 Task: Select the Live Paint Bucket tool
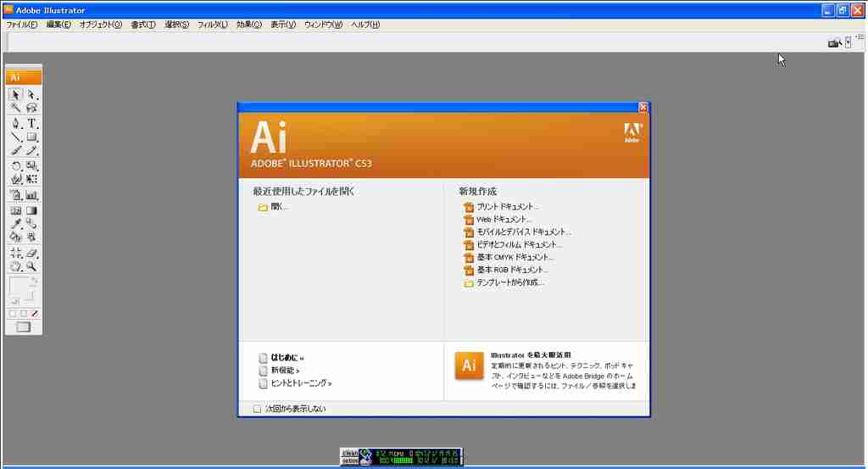[x=15, y=237]
